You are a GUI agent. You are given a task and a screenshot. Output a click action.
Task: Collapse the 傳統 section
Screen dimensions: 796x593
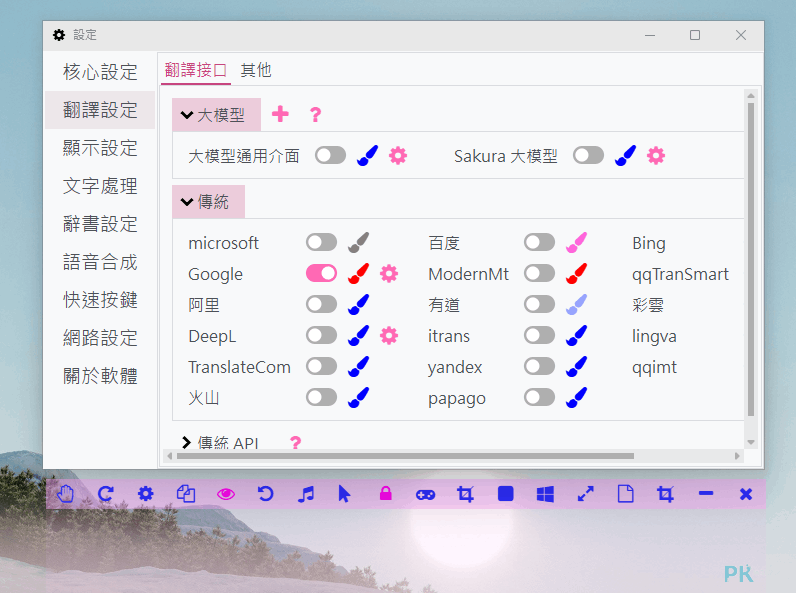209,202
